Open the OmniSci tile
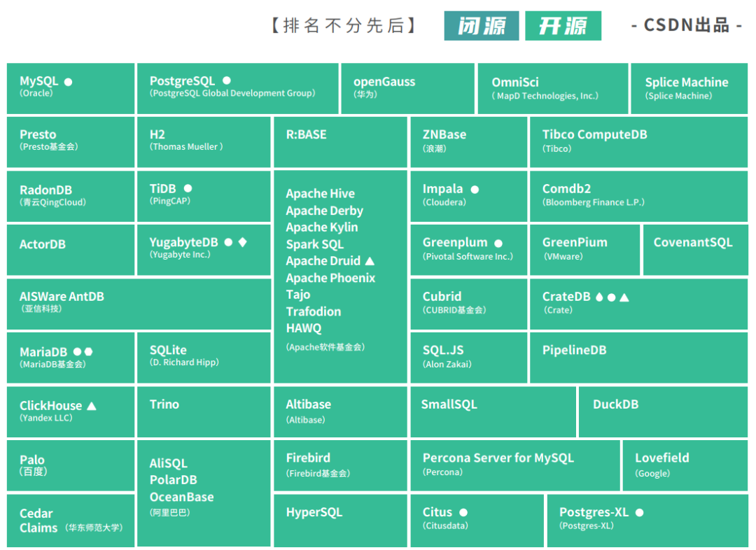The height and width of the screenshot is (550, 756). coord(553,88)
